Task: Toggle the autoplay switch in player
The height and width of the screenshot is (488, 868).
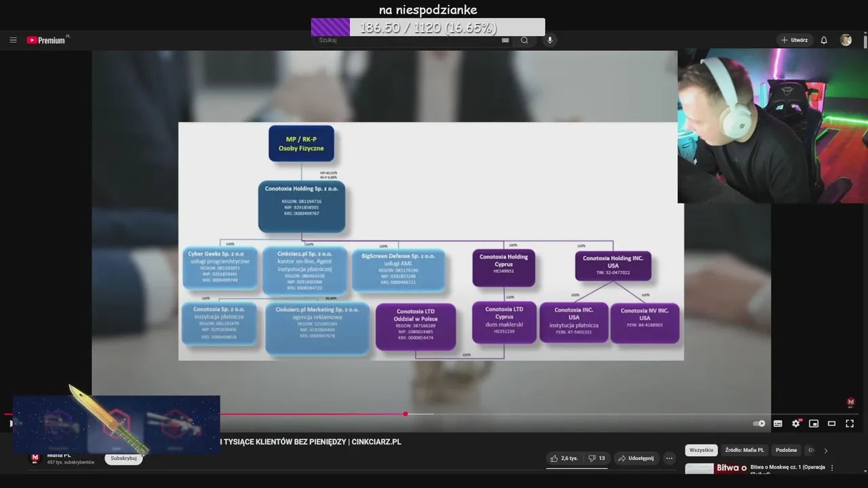Action: pyautogui.click(x=759, y=424)
